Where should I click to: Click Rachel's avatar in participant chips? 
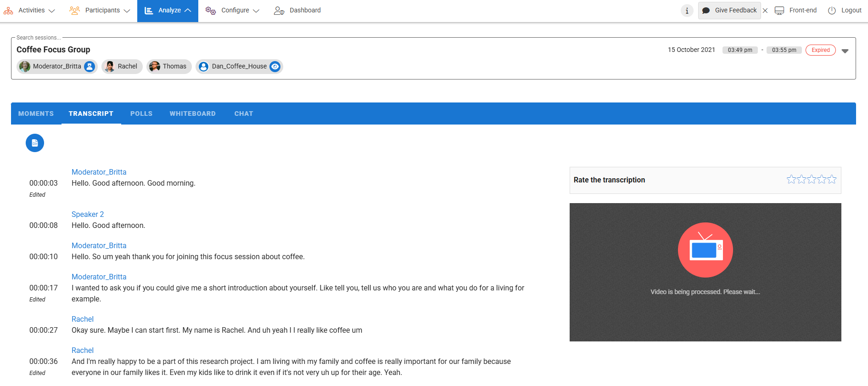[x=110, y=67]
